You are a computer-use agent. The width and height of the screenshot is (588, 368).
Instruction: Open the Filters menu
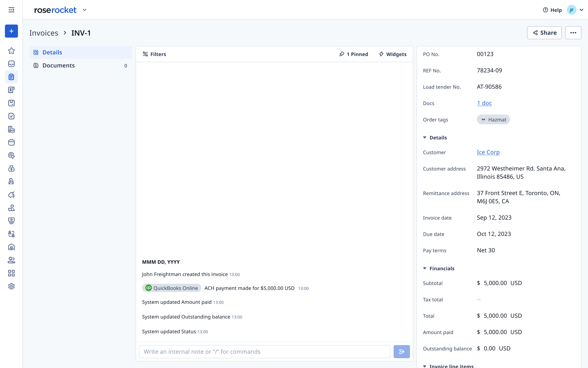[x=154, y=54]
